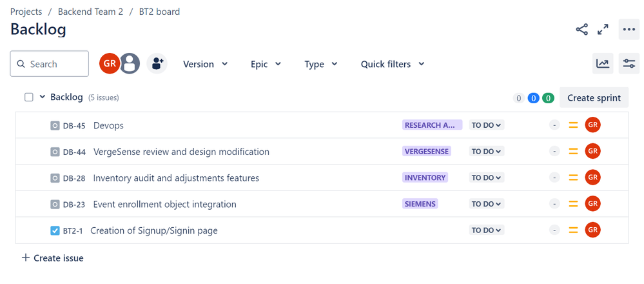The width and height of the screenshot is (644, 284).
Task: Open the Version filter dropdown
Action: coord(205,64)
